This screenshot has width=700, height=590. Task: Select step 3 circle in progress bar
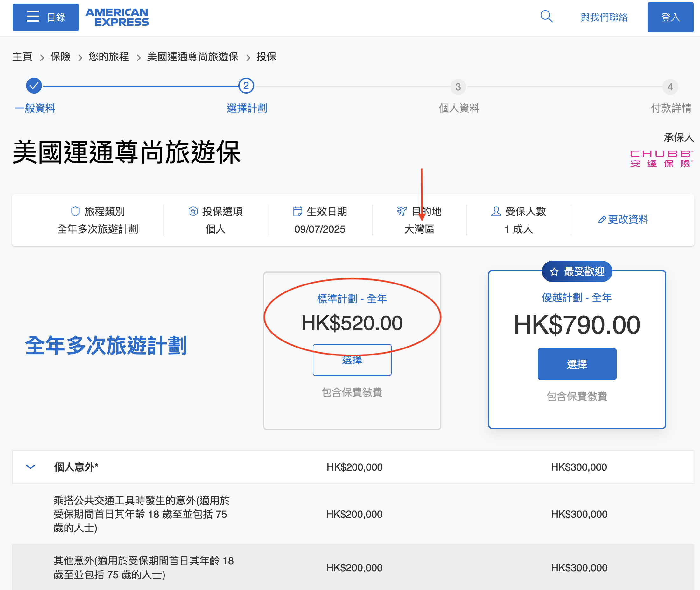(x=458, y=87)
